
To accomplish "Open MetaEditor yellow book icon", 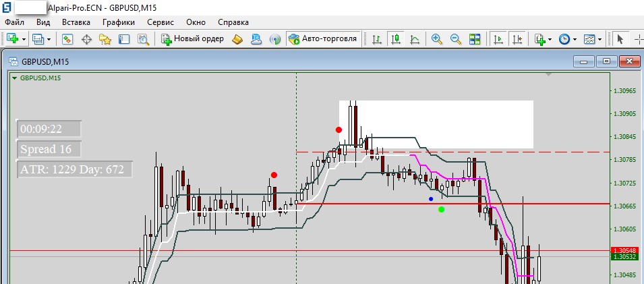I will tap(237, 39).
